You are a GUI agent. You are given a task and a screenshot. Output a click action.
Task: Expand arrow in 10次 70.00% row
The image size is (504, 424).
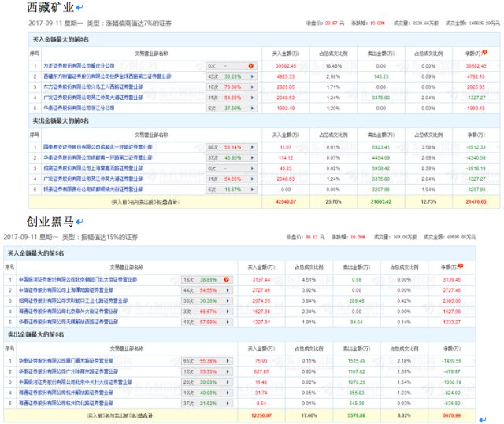pyautogui.click(x=252, y=87)
